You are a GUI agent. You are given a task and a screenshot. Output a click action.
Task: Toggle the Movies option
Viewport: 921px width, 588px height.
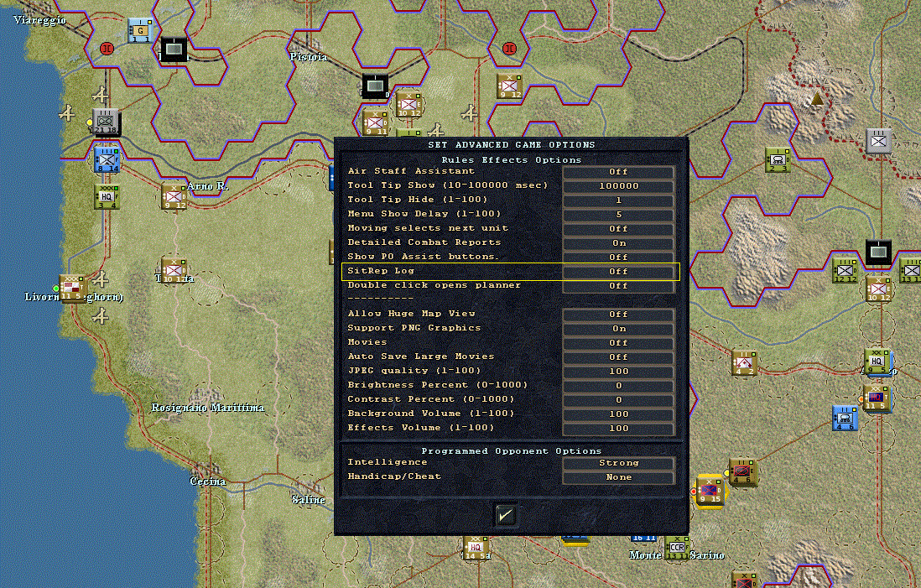(618, 342)
